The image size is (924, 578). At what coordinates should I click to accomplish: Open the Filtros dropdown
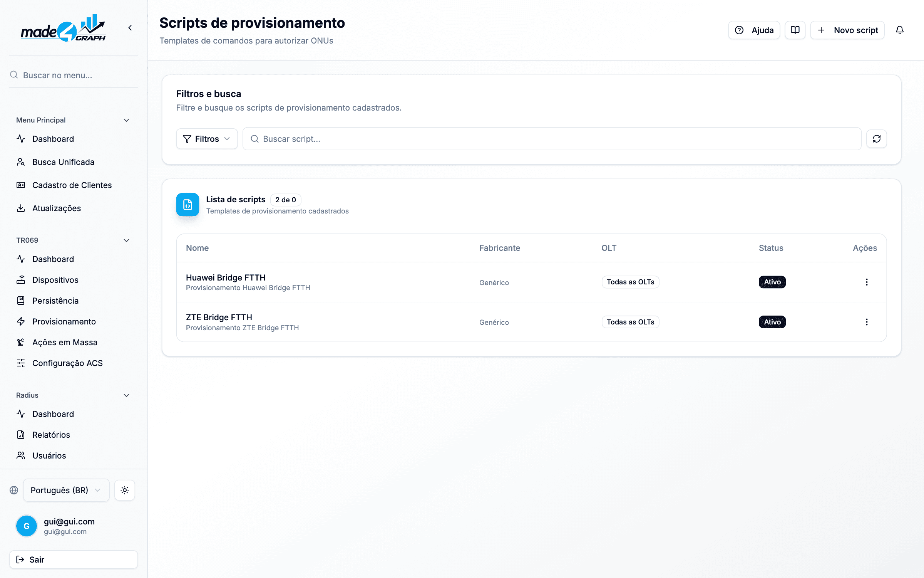(x=207, y=139)
